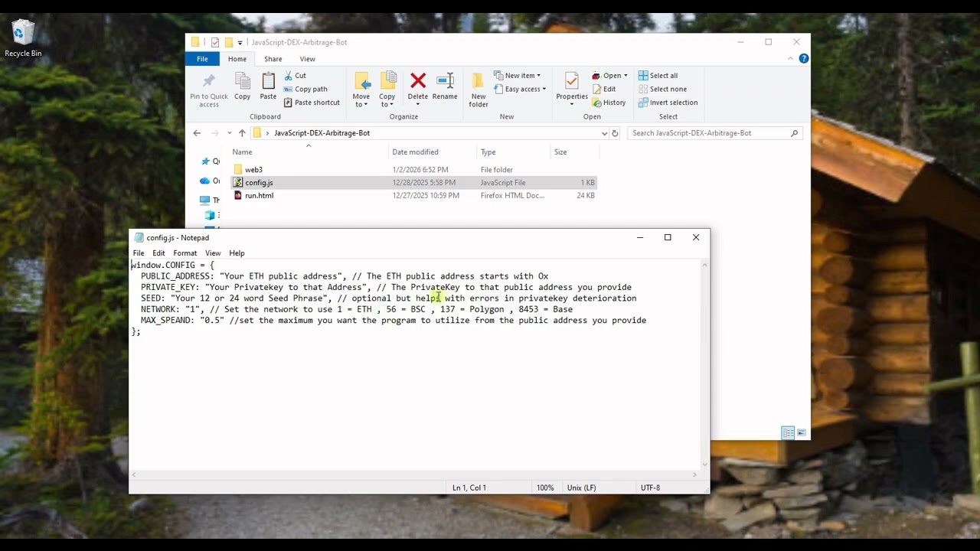Click Edit in the ribbon Open group
Screen dimensions: 980x551
click(603, 89)
